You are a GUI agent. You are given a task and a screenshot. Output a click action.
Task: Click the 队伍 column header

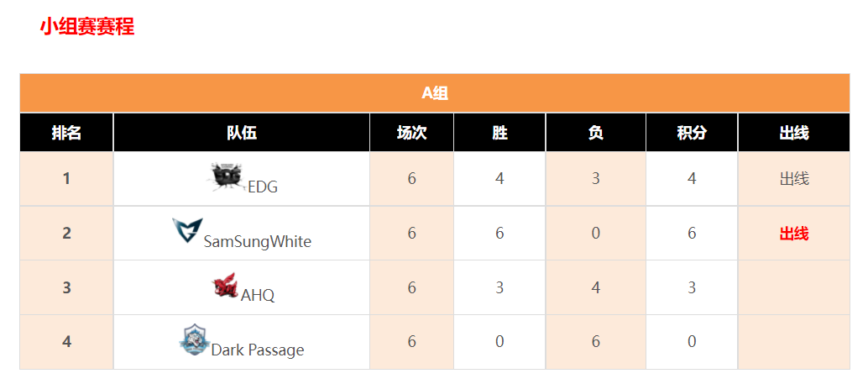[242, 133]
